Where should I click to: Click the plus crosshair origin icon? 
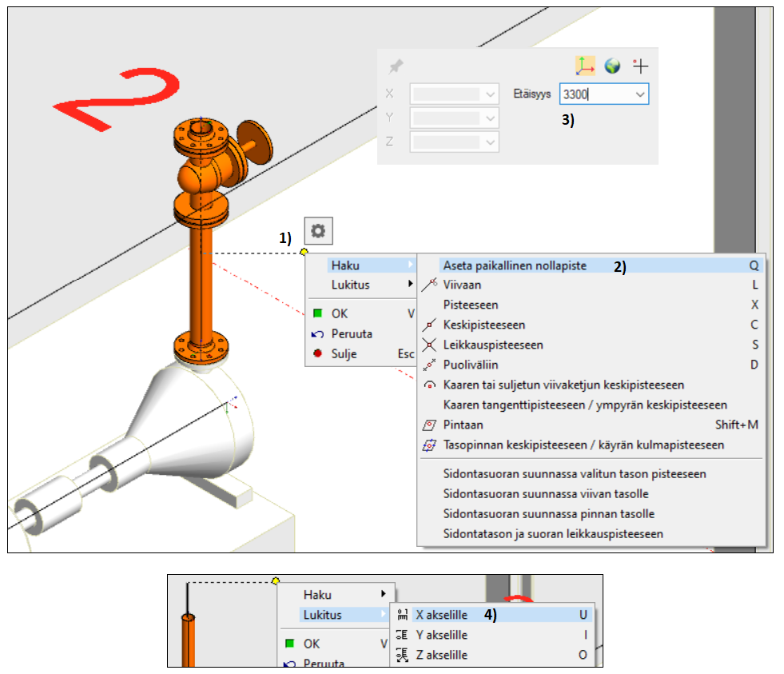[x=640, y=66]
